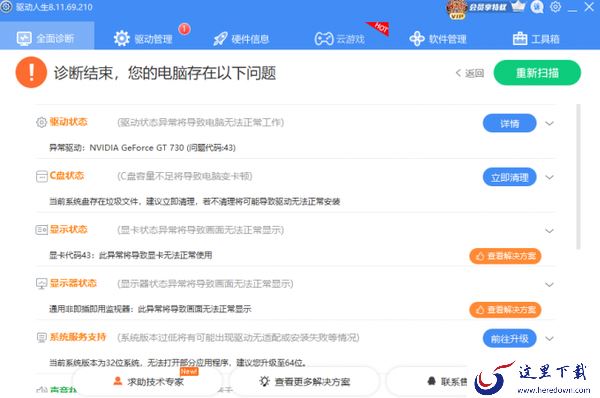The height and width of the screenshot is (398, 600).
Task: Click the monitor icon beside 显示器状态
Action: (x=41, y=284)
